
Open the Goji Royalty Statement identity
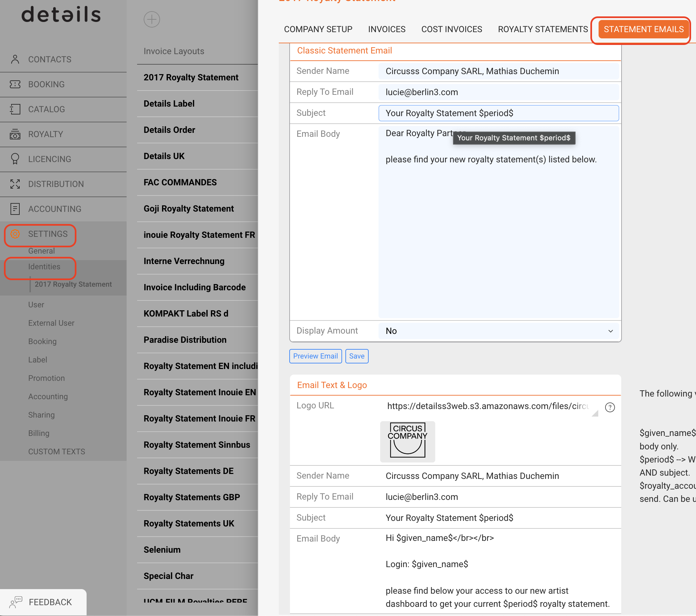tap(189, 208)
